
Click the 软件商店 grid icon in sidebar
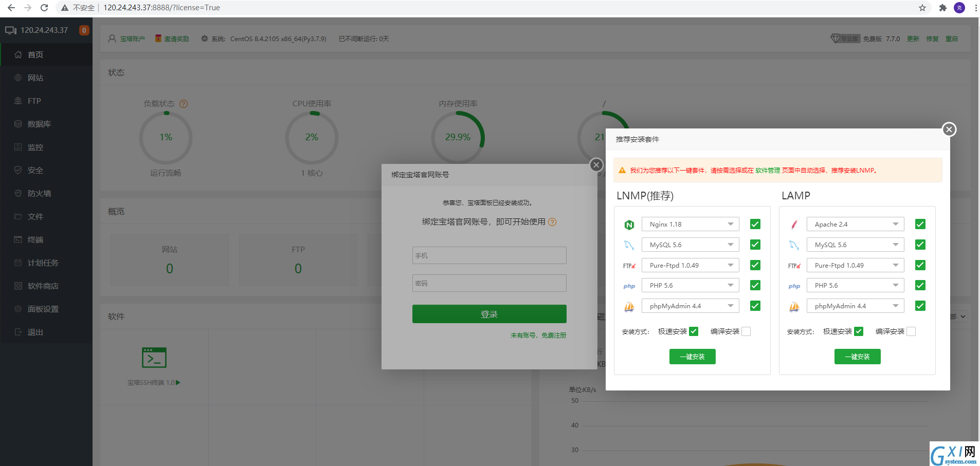(18, 286)
